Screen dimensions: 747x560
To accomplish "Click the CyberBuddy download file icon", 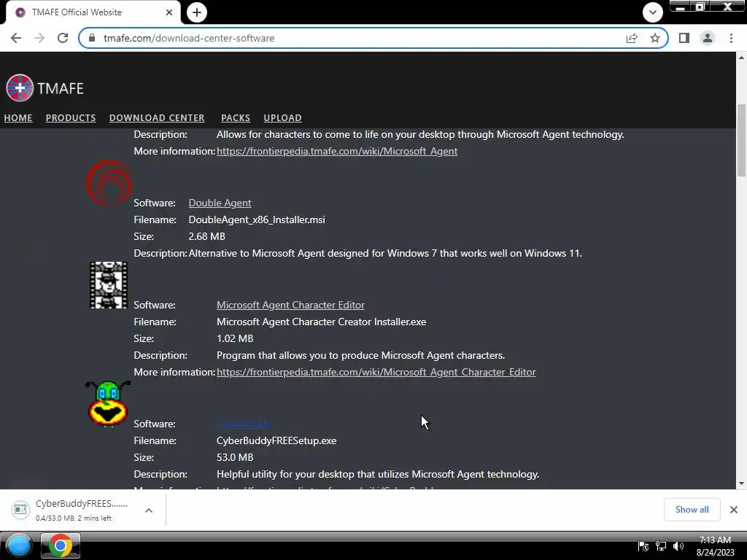I will 20,510.
